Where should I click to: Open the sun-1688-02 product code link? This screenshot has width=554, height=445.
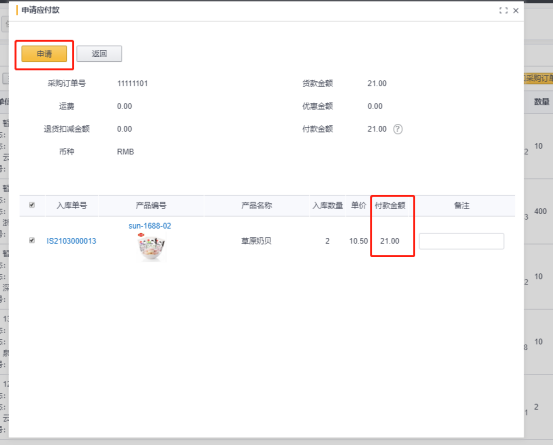(x=150, y=226)
